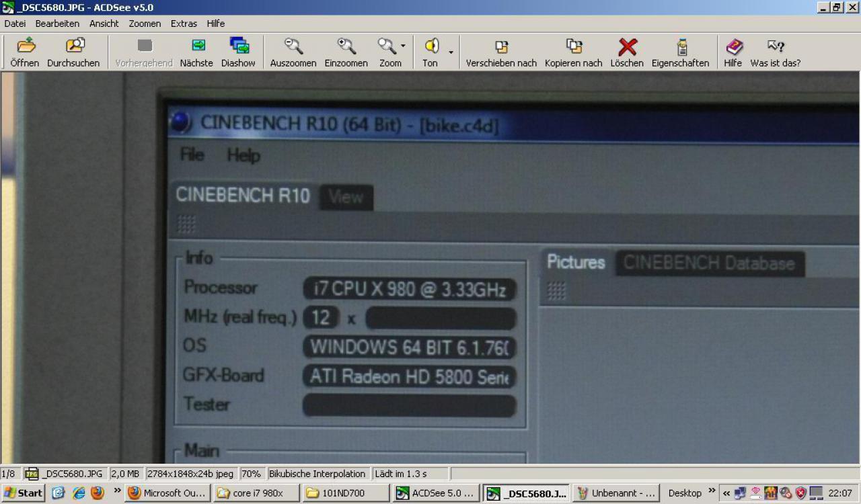This screenshot has height=504, width=861.
Task: Start the Diashow slideshow
Action: tap(238, 53)
